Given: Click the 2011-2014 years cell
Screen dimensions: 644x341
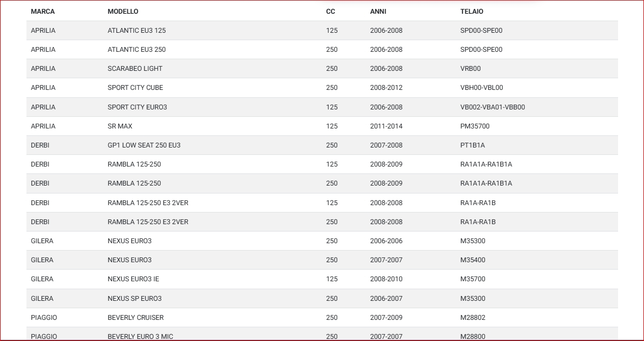Looking at the screenshot, I should [386, 126].
